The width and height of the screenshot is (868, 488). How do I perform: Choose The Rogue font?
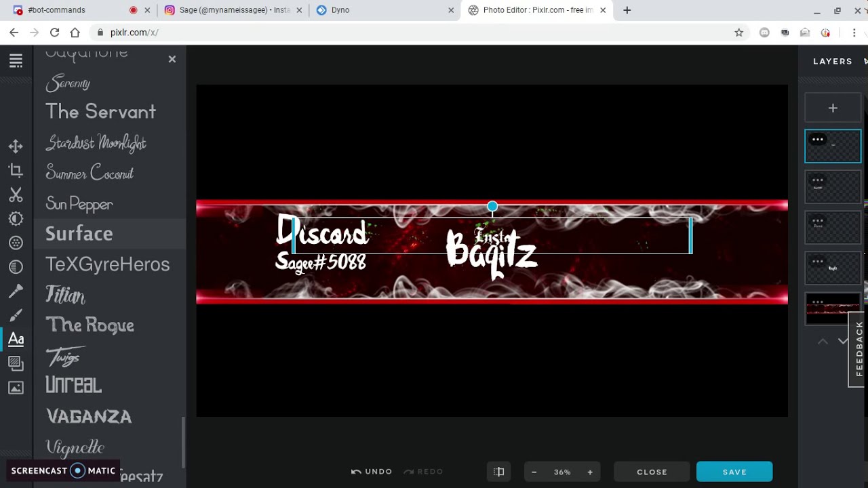[x=90, y=325]
